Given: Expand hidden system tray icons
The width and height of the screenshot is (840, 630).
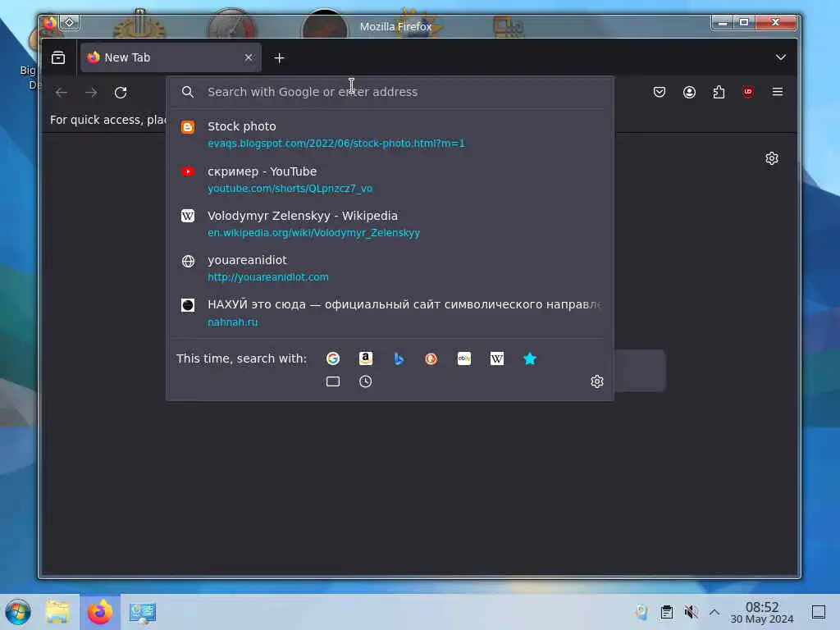Looking at the screenshot, I should point(714,612).
